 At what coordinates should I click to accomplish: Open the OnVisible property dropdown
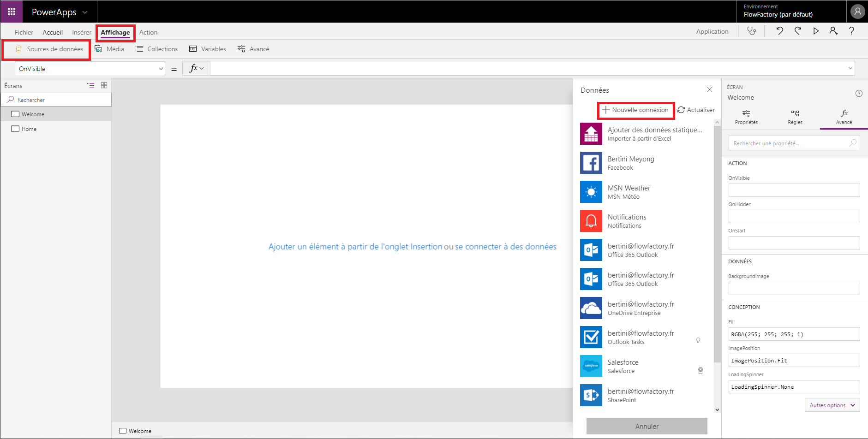click(x=90, y=69)
